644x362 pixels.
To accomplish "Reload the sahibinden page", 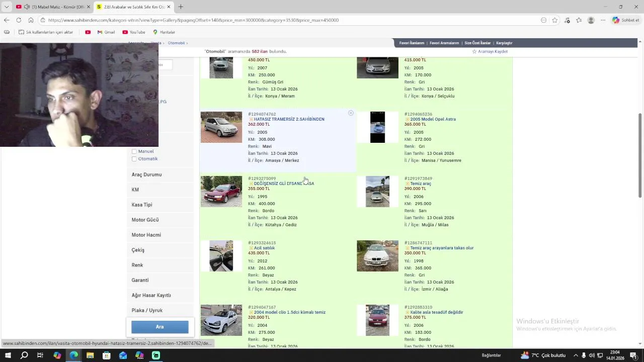I will (x=19, y=20).
